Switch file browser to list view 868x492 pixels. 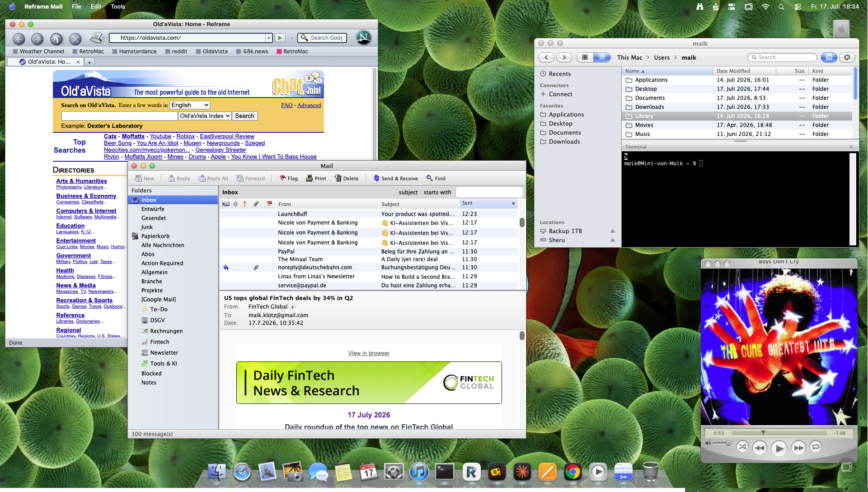point(602,57)
